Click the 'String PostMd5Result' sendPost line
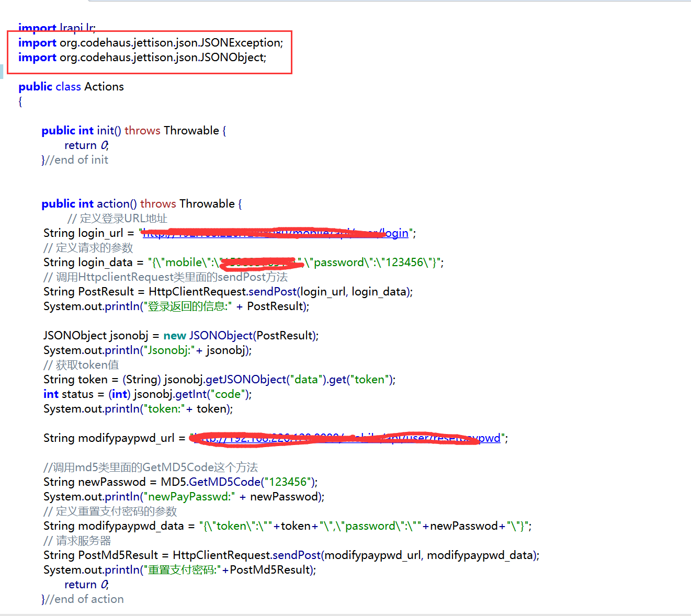The image size is (691, 616). click(x=291, y=555)
